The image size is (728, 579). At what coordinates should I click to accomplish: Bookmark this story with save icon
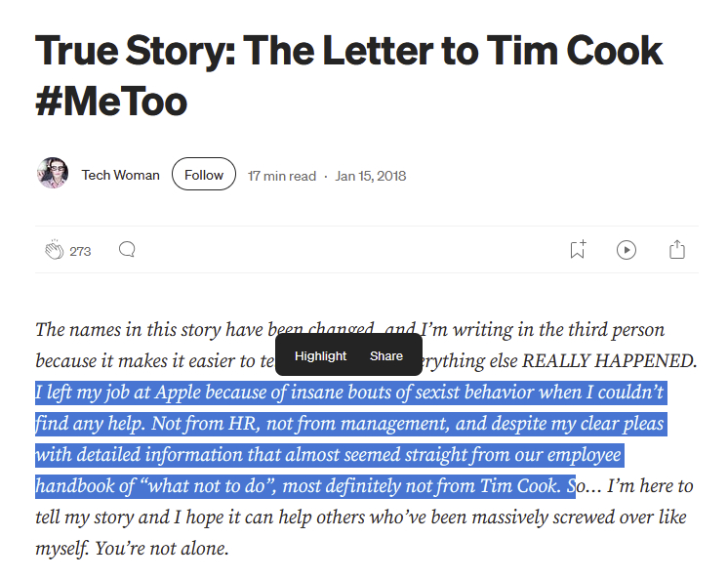[x=578, y=250]
